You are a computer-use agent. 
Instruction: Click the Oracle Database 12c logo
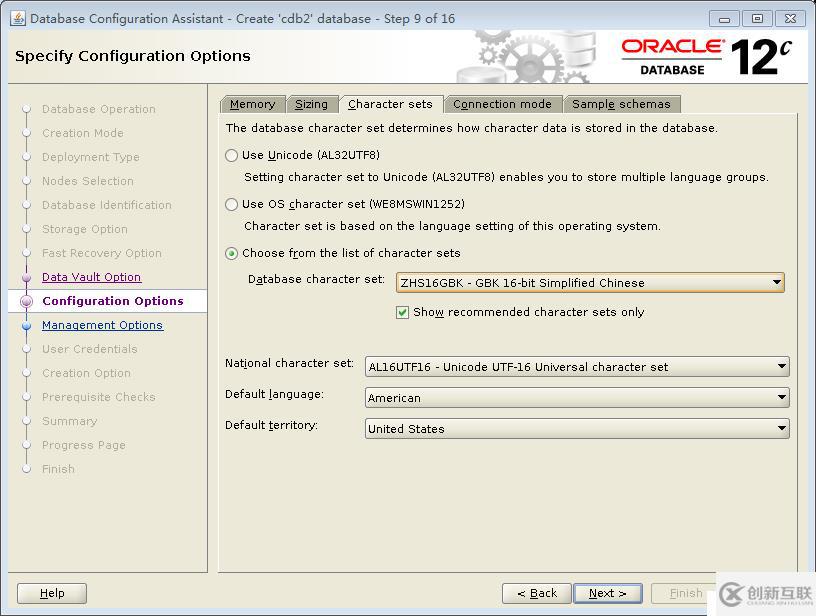point(707,57)
